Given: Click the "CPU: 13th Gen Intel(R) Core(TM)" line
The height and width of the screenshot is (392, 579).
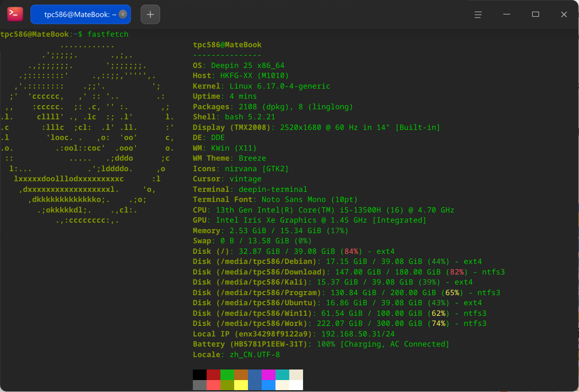Looking at the screenshot, I should point(323,210).
